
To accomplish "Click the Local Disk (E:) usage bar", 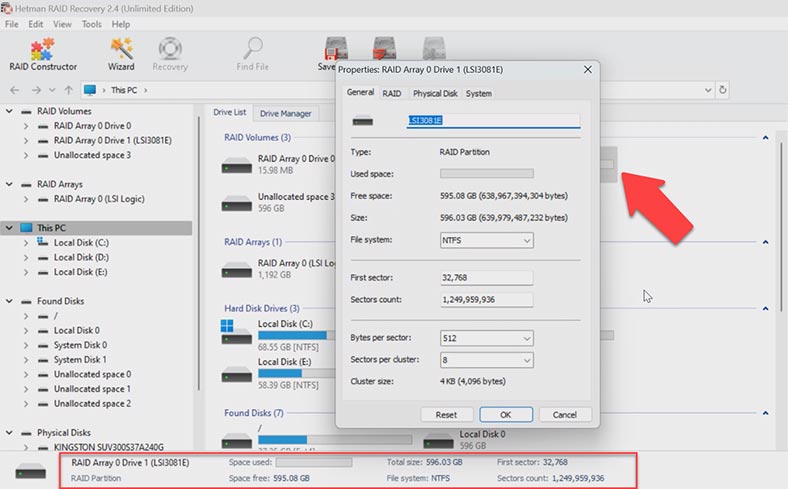I will coord(297,373).
